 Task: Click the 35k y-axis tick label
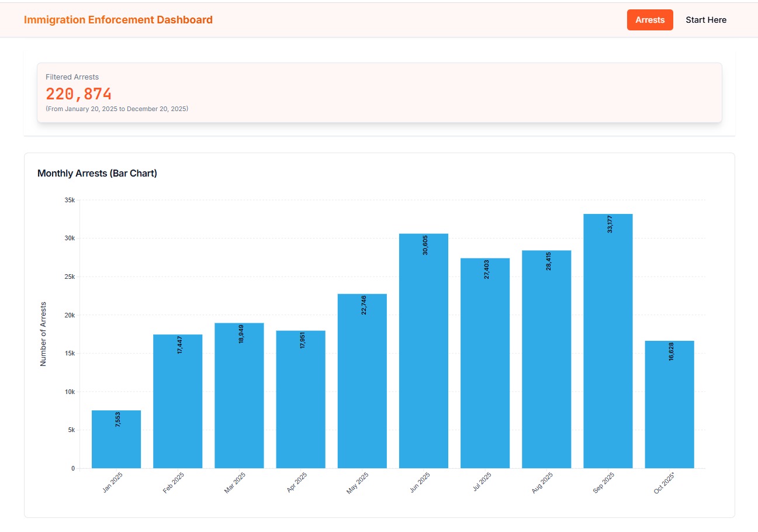coord(70,200)
